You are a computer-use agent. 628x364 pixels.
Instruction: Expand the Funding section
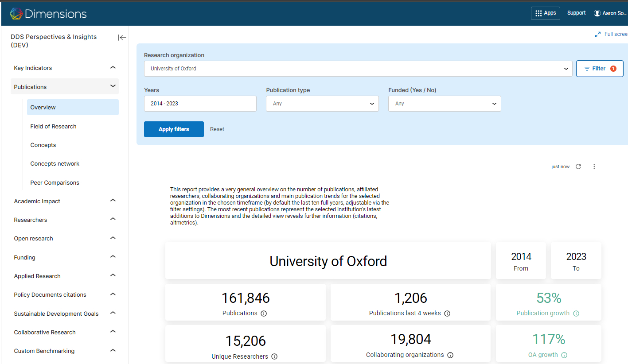pyautogui.click(x=65, y=257)
